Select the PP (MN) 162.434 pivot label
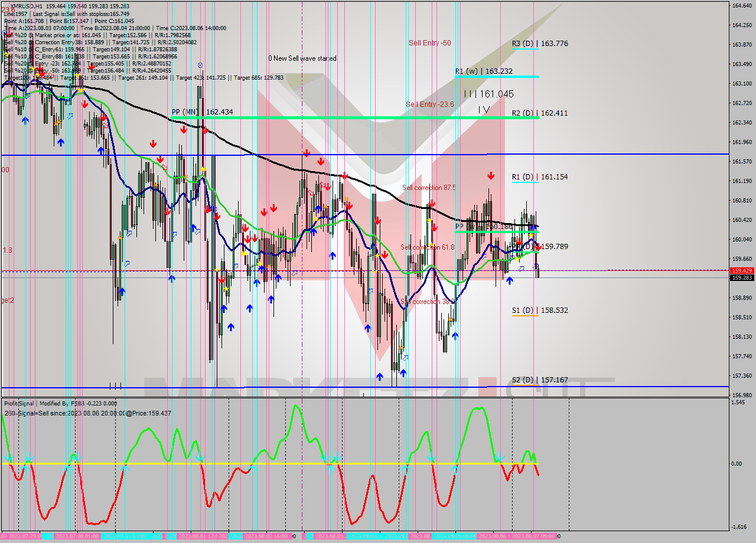Image resolution: width=756 pixels, height=543 pixels. 202,112
